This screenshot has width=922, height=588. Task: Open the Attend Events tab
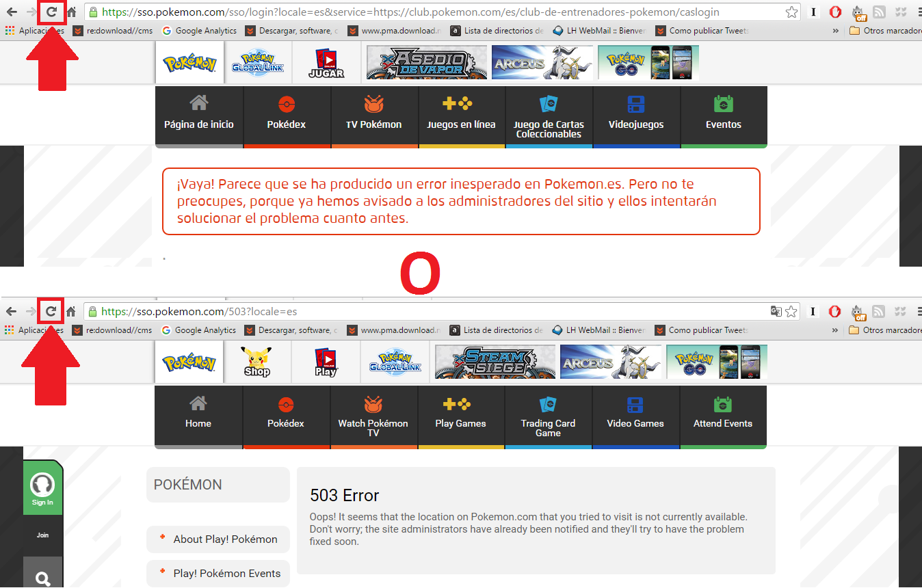tap(723, 416)
